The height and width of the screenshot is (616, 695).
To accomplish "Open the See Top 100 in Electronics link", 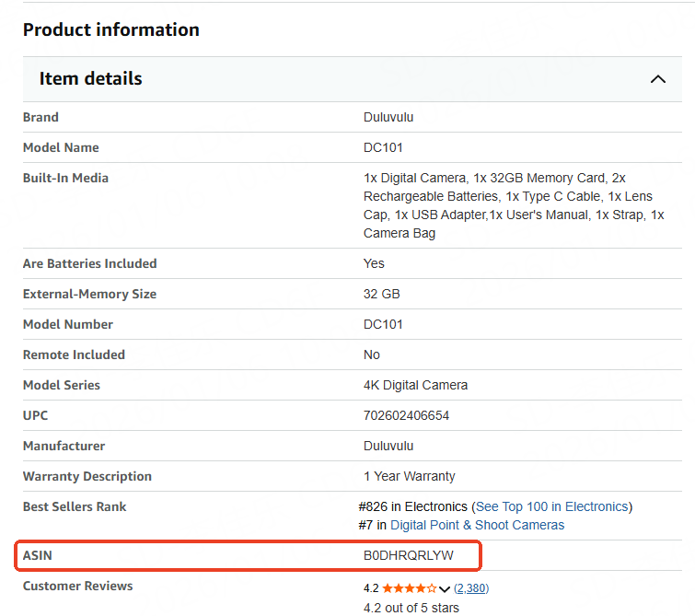I will pyautogui.click(x=551, y=506).
